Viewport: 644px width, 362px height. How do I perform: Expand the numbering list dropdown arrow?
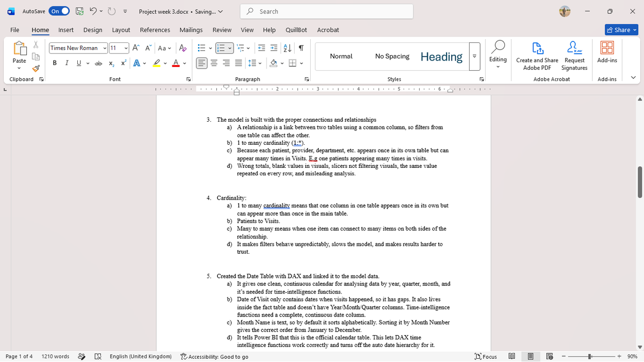click(230, 48)
